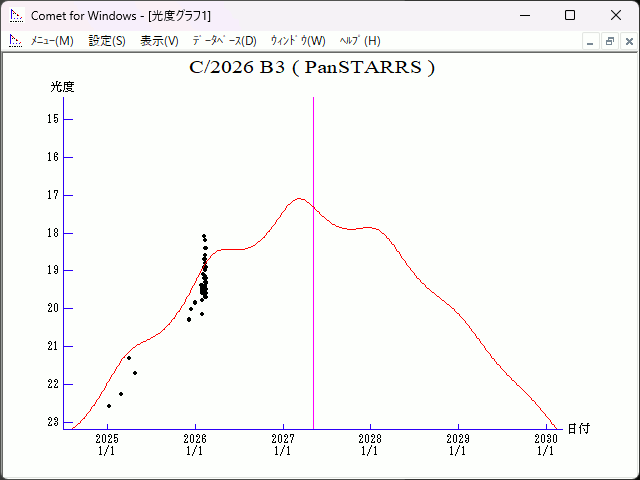
Task: Minimize the inner light-curve graph window
Action: point(591,41)
